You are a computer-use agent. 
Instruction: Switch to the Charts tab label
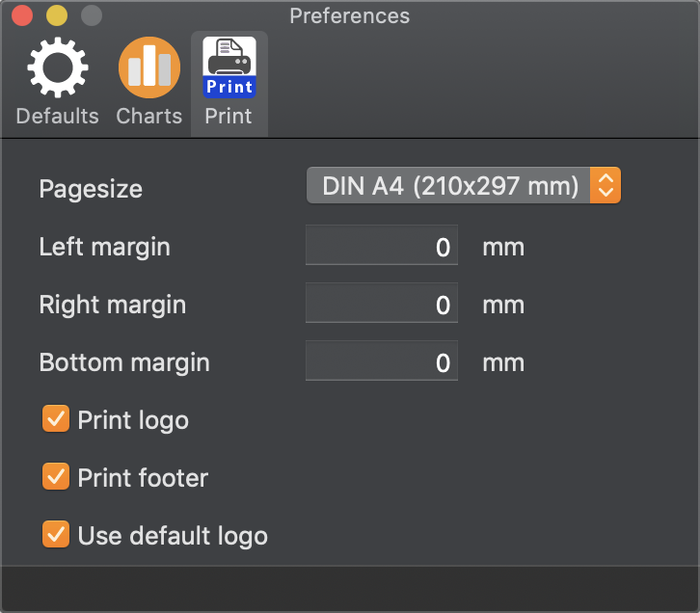(149, 116)
